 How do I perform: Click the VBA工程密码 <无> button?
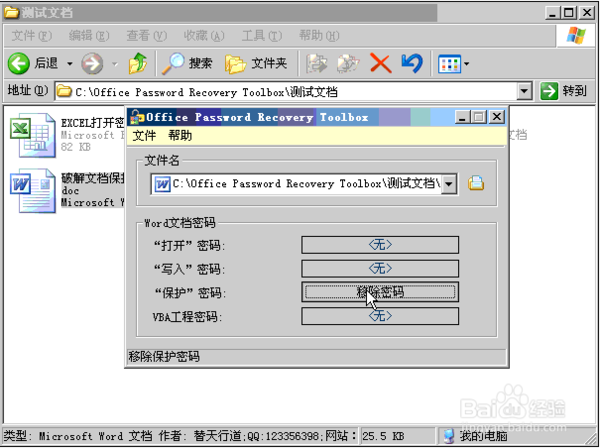click(x=380, y=316)
